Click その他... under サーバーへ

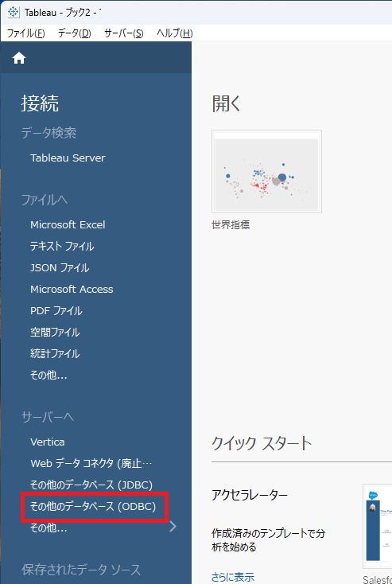coord(49,528)
